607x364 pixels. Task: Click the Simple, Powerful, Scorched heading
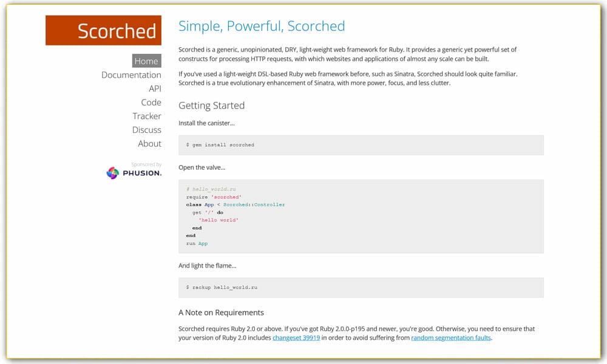261,26
